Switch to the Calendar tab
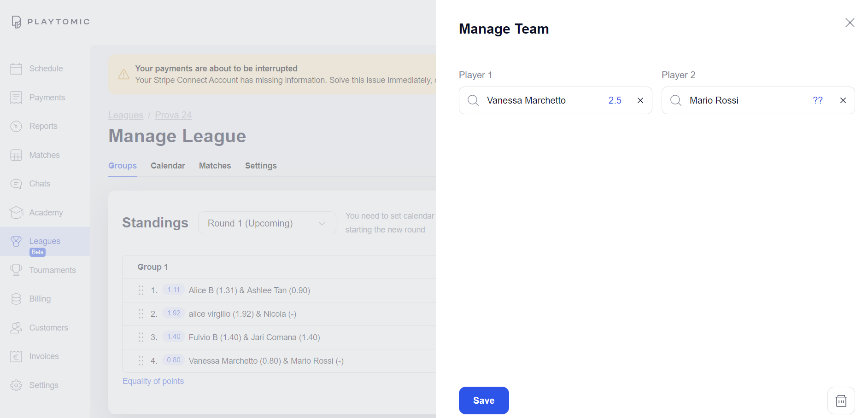This screenshot has width=868, height=418. pyautogui.click(x=168, y=165)
